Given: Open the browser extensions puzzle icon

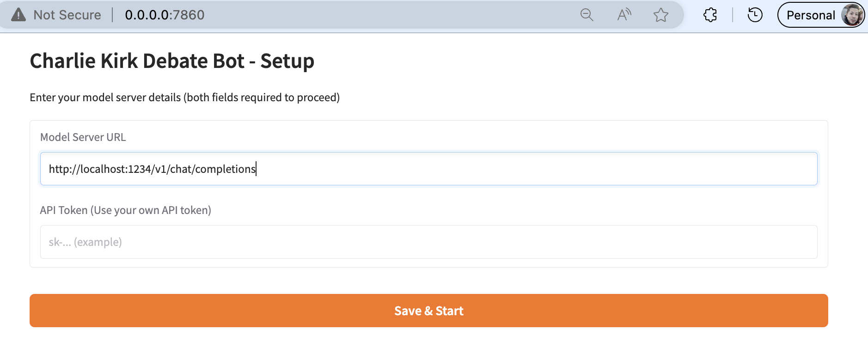Looking at the screenshot, I should point(709,14).
